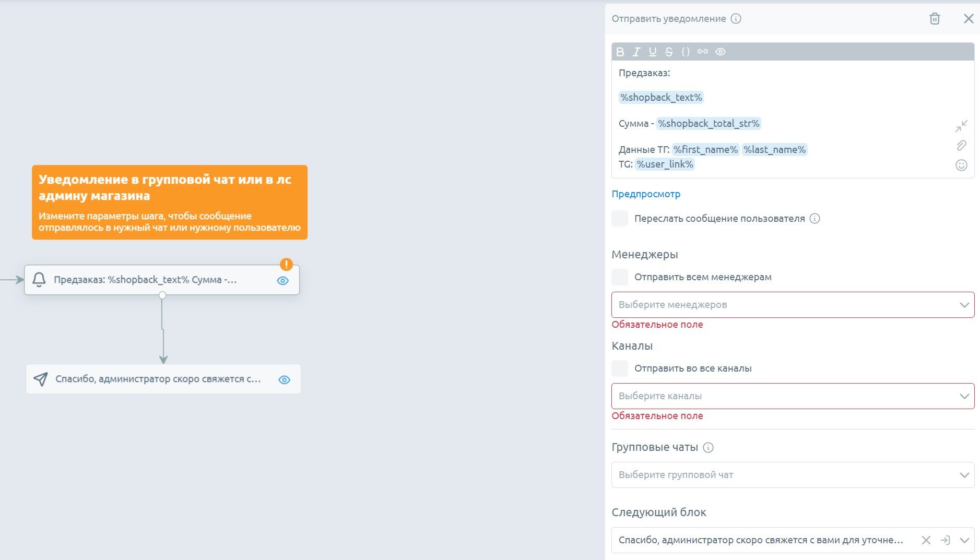Insert a hyperlink with the link icon

point(703,52)
